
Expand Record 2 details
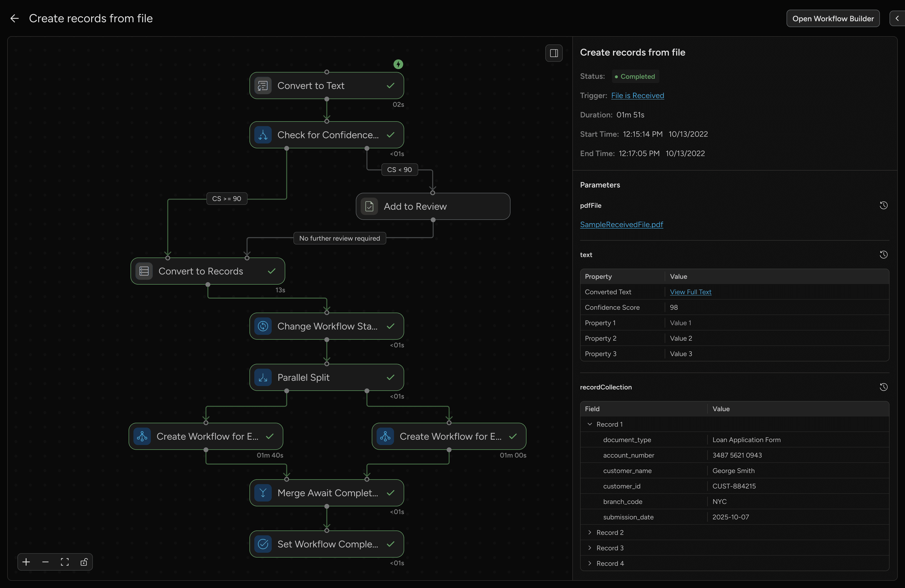[590, 532]
